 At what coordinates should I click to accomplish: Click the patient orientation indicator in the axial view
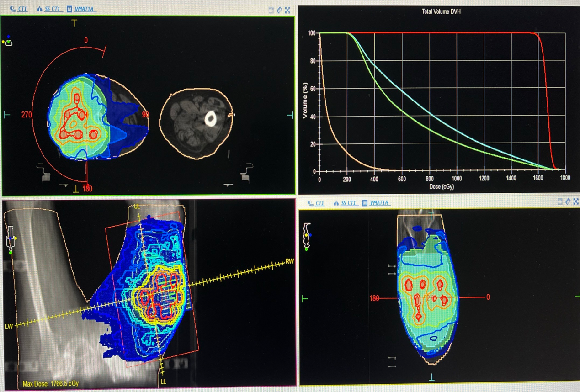pyautogui.click(x=8, y=41)
